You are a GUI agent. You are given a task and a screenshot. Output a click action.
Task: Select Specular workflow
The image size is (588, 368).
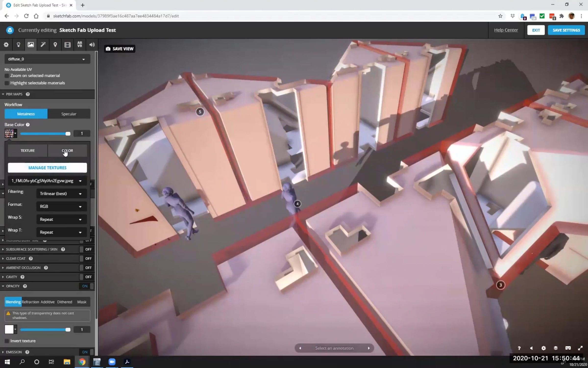69,114
